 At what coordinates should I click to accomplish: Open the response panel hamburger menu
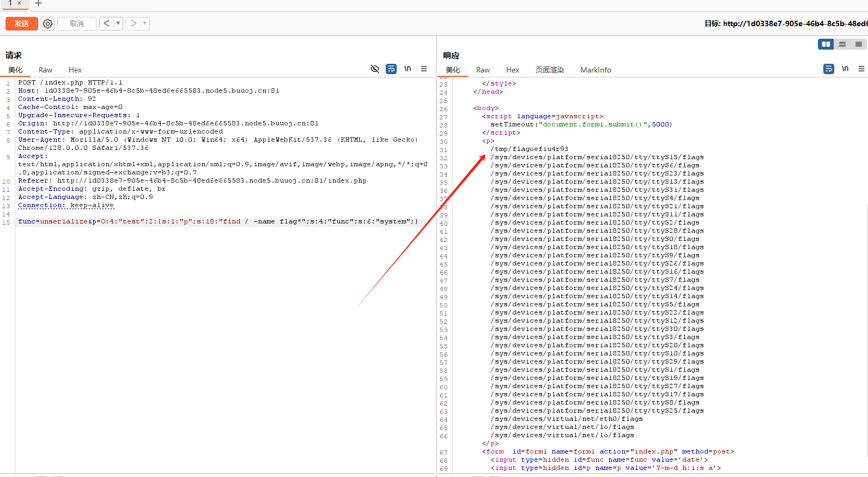(x=861, y=69)
